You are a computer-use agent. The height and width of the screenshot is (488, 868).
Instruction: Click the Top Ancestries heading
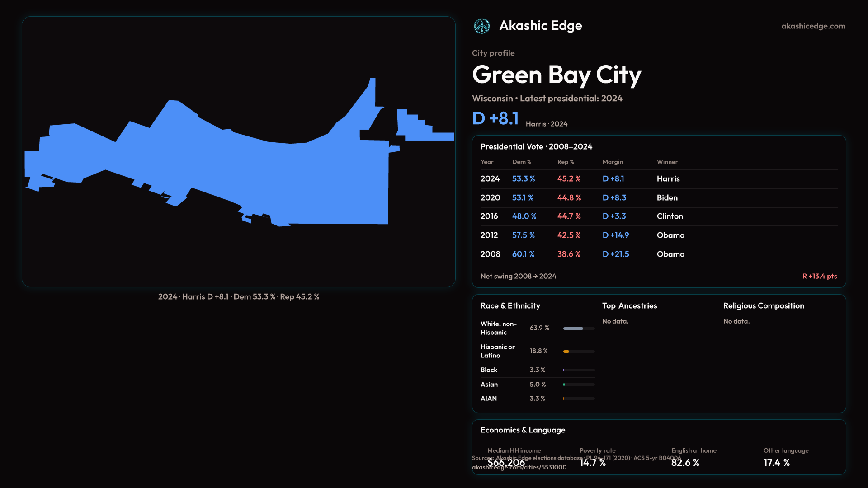tap(629, 306)
